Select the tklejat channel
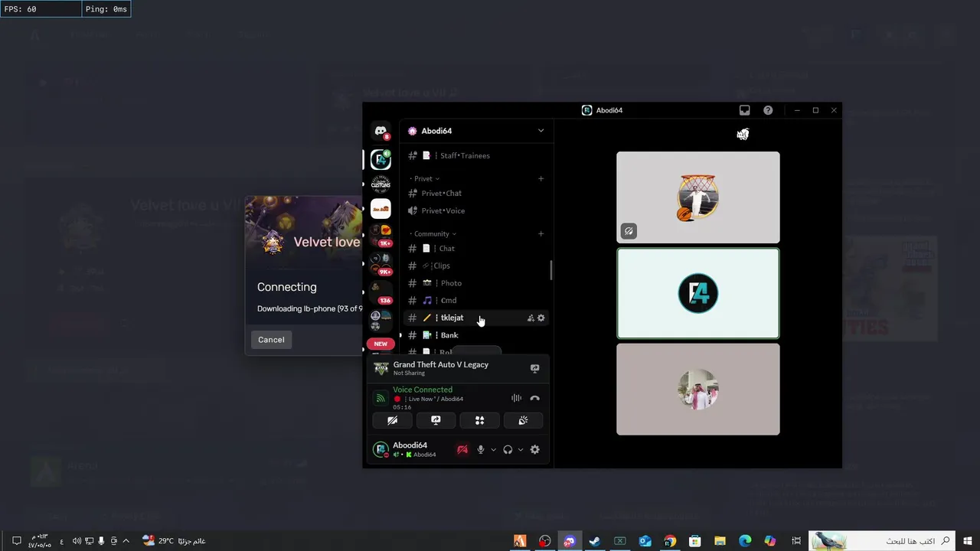Image resolution: width=980 pixels, height=551 pixels. pos(475,318)
